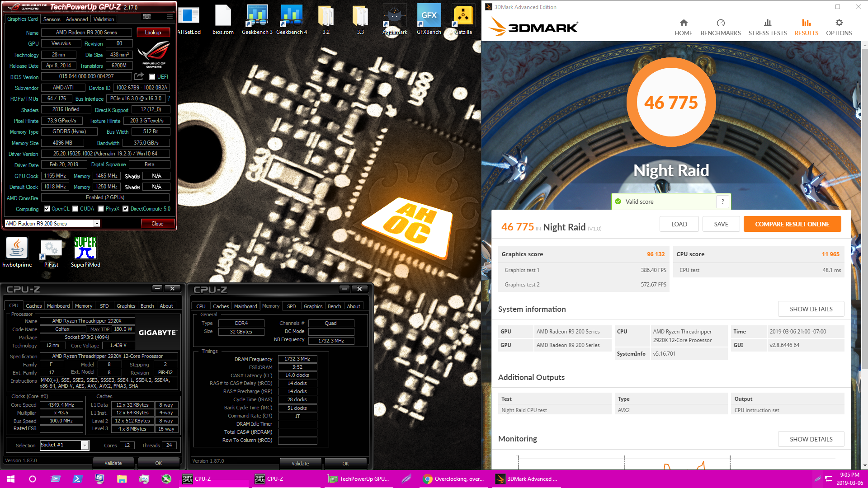Expand GPU selection dropdown in GPU-Z

coord(96,224)
